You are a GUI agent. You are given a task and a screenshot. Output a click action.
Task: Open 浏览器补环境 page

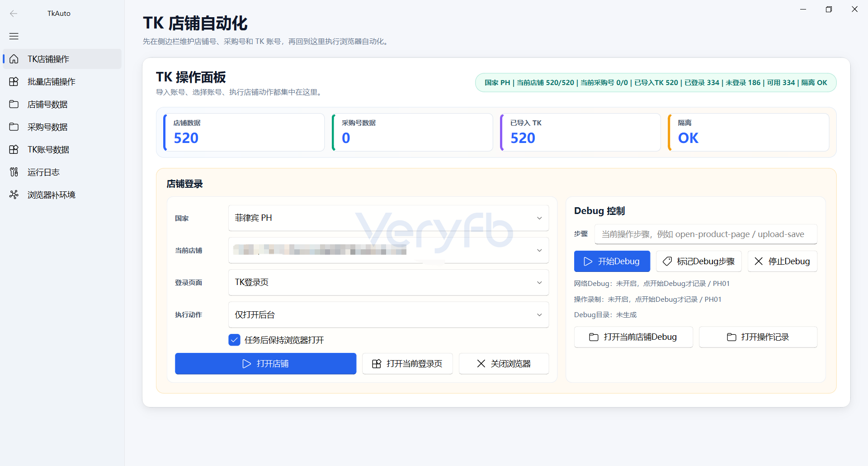(x=62, y=195)
